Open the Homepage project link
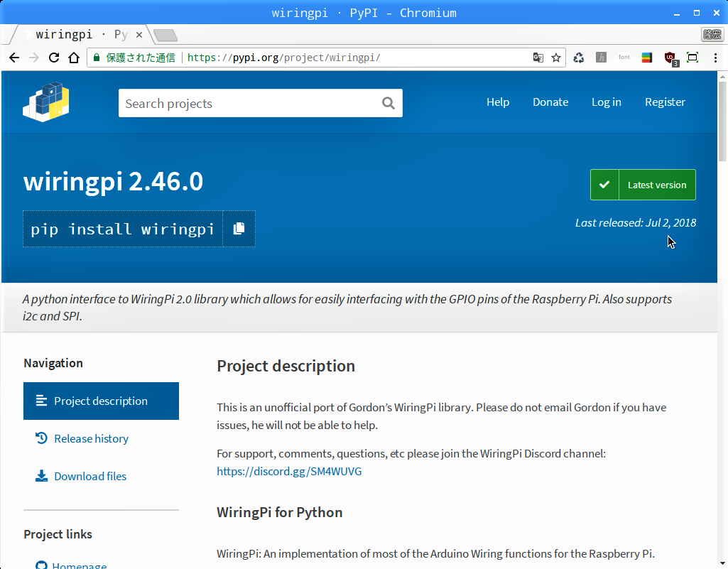 click(79, 565)
